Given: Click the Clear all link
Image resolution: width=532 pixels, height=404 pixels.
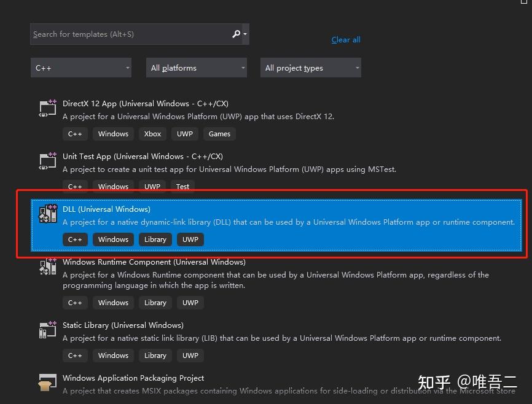Looking at the screenshot, I should [x=345, y=39].
